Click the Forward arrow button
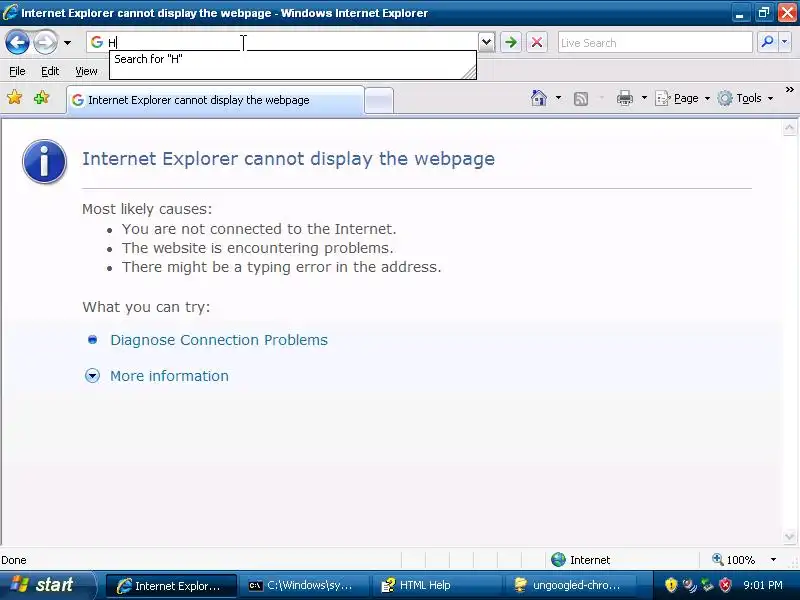800x600 pixels. [45, 42]
